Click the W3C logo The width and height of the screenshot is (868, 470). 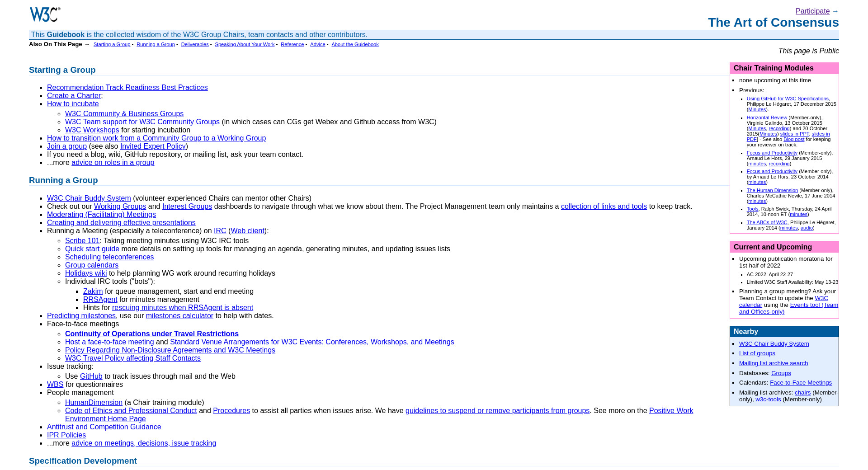[x=45, y=14]
